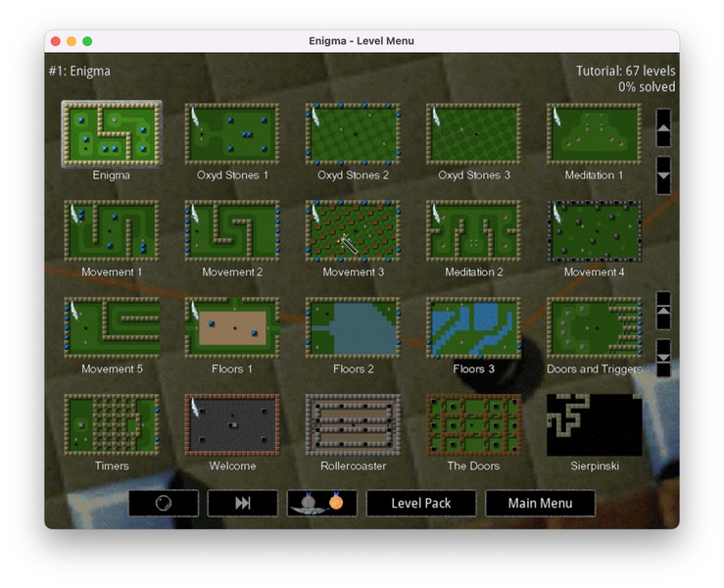The height and width of the screenshot is (588, 724).
Task: Open the Movement 2 level preview
Action: pos(232,231)
